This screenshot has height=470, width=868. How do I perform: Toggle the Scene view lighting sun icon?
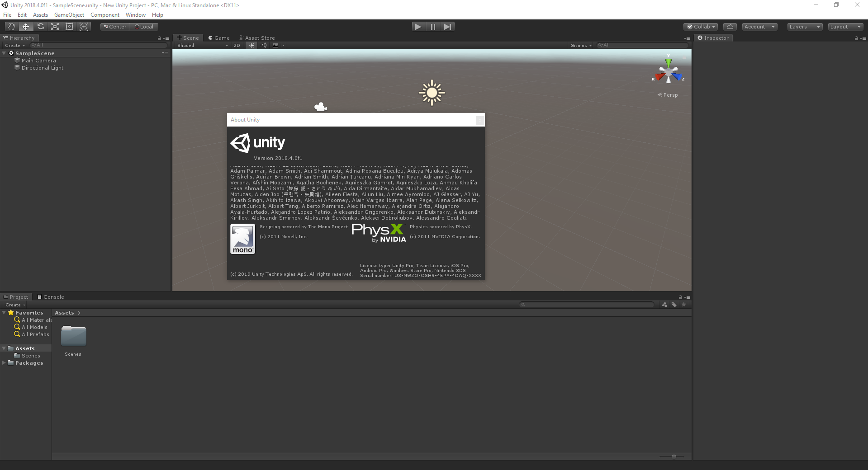click(252, 45)
